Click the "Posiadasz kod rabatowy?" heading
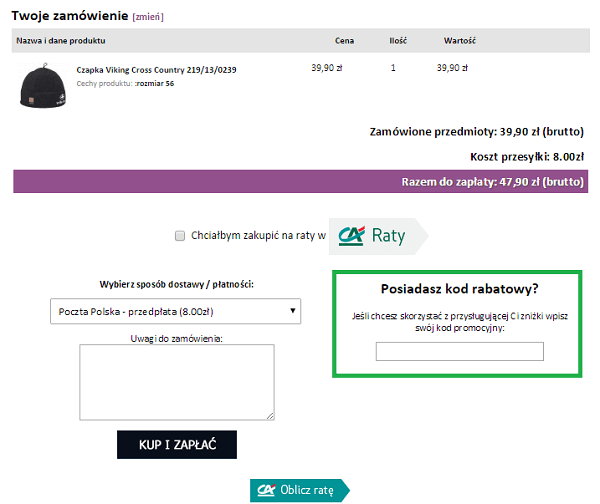The image size is (600, 504). click(x=460, y=289)
